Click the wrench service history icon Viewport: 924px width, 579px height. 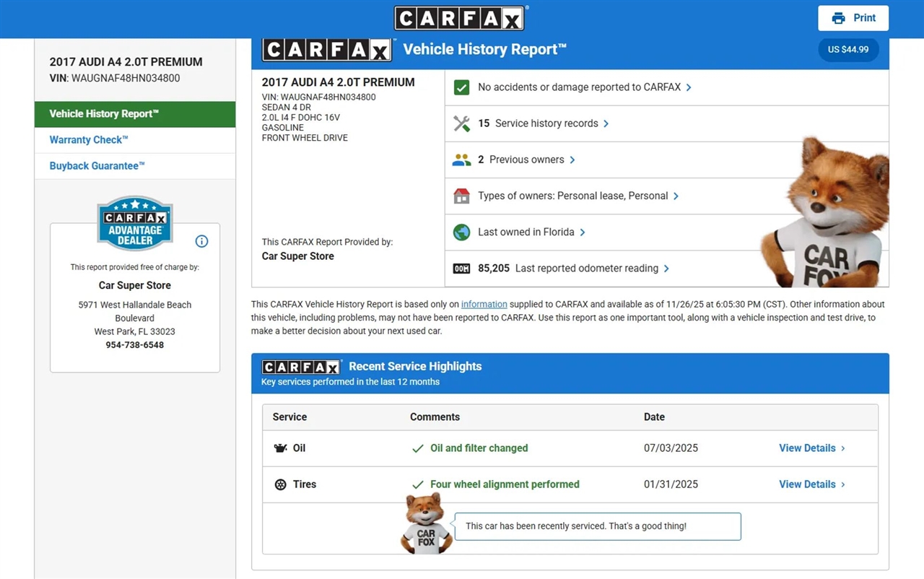[x=461, y=123]
